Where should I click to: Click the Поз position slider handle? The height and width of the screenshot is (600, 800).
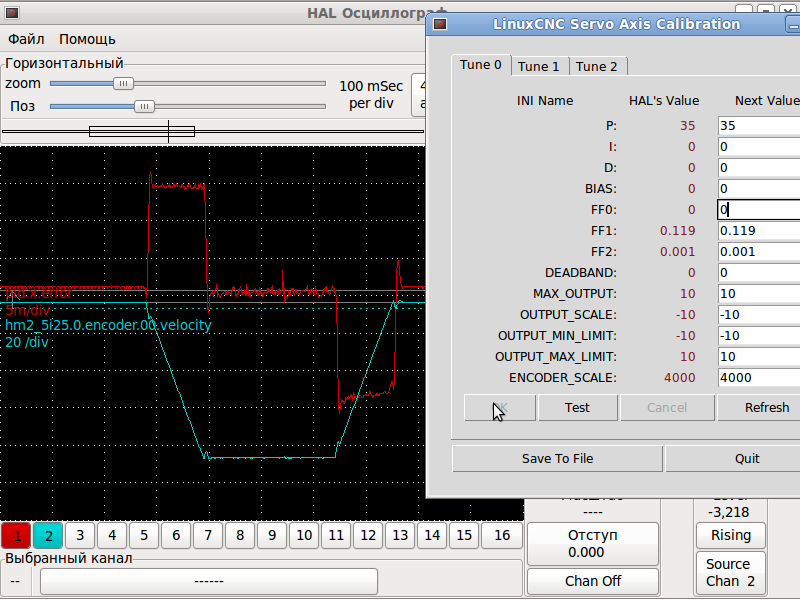(x=144, y=107)
